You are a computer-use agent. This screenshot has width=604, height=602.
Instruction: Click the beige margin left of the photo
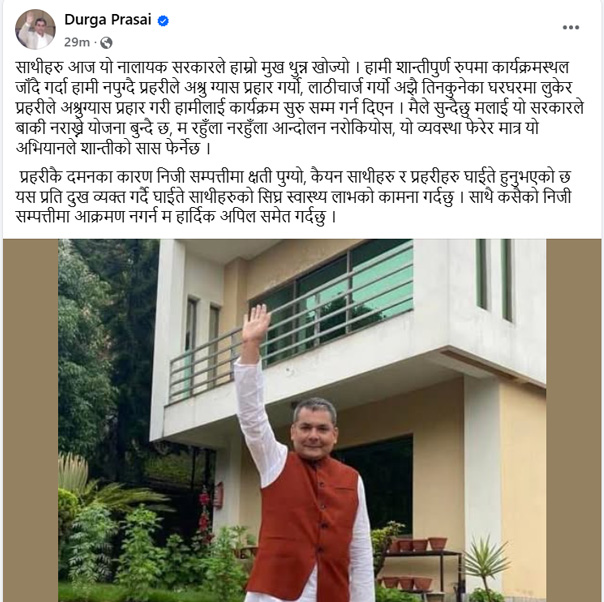(x=30, y=420)
